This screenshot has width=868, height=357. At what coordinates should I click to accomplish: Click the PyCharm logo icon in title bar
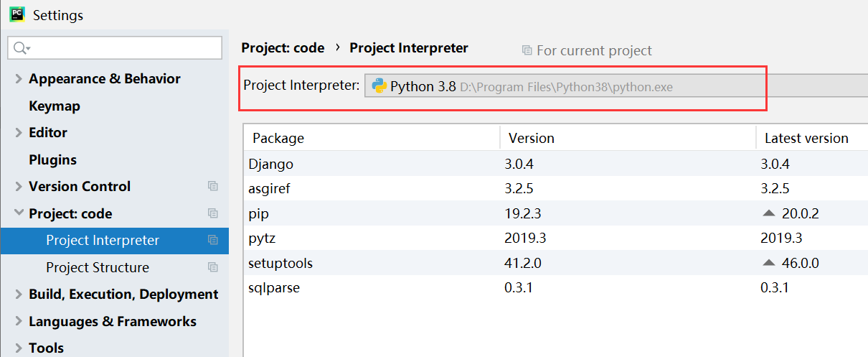pyautogui.click(x=17, y=14)
